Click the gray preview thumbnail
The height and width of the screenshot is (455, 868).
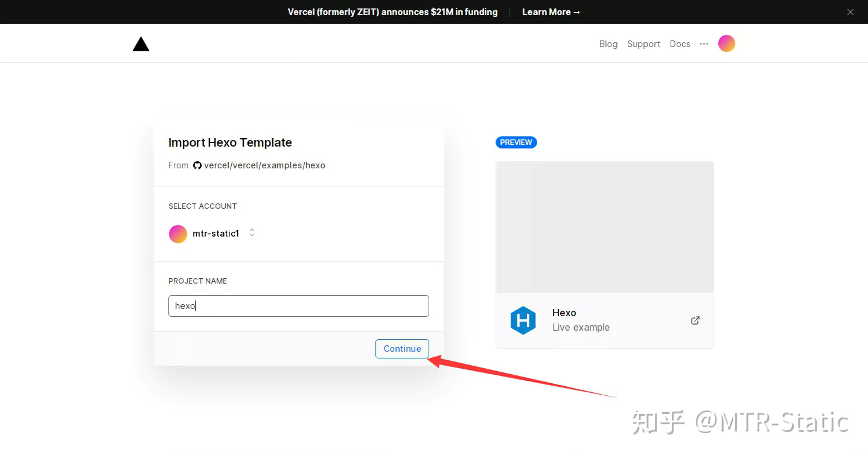point(604,227)
